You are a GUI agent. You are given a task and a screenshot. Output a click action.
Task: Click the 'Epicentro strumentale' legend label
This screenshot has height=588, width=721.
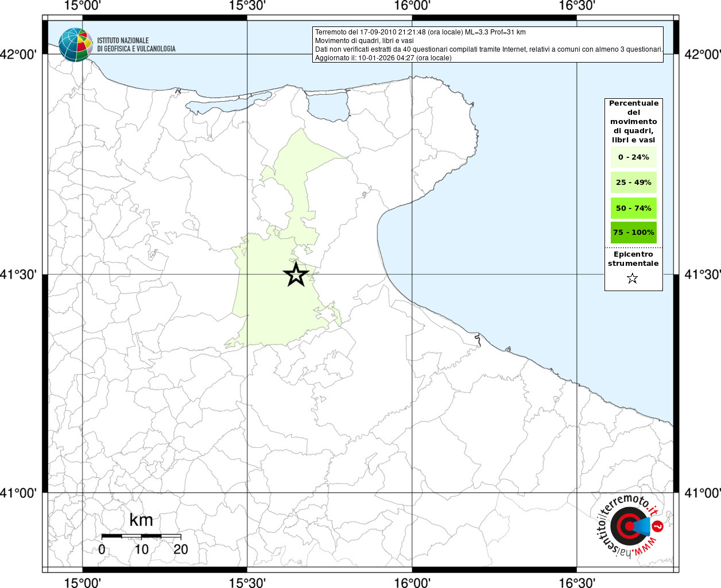click(x=633, y=259)
